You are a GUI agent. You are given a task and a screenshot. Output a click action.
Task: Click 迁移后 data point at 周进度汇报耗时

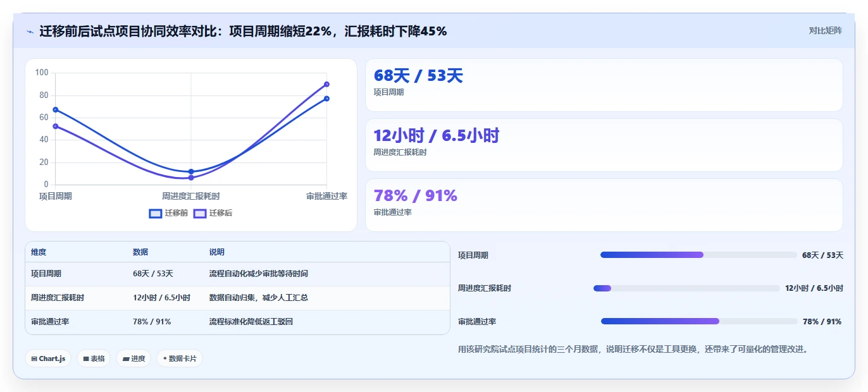(x=191, y=178)
